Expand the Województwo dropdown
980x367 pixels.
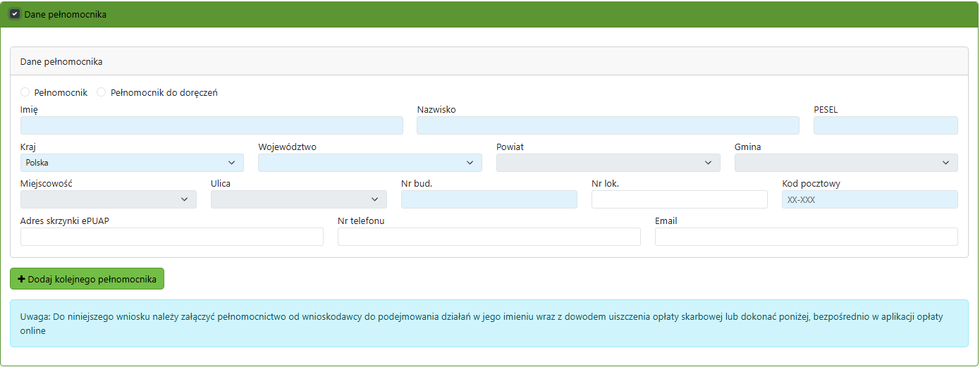(369, 163)
